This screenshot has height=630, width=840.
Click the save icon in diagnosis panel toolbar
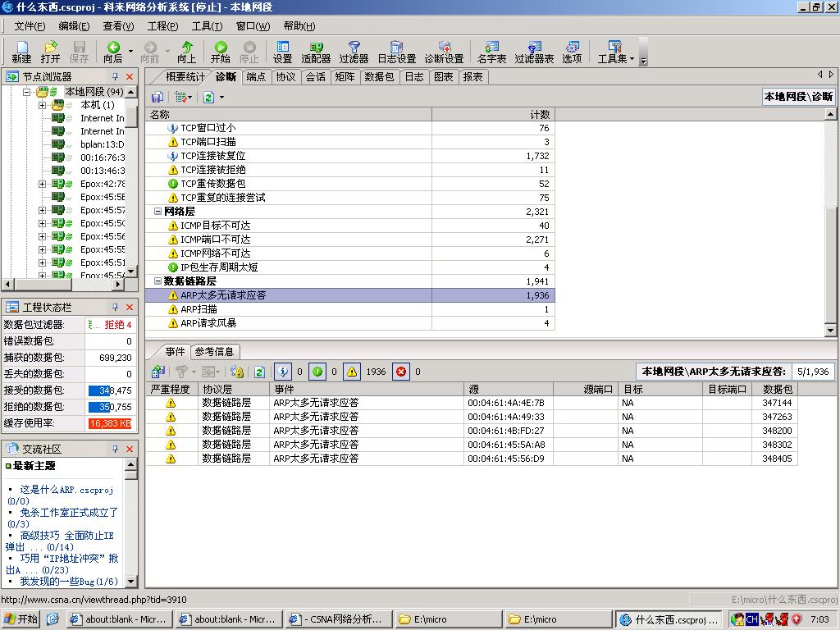click(x=157, y=97)
